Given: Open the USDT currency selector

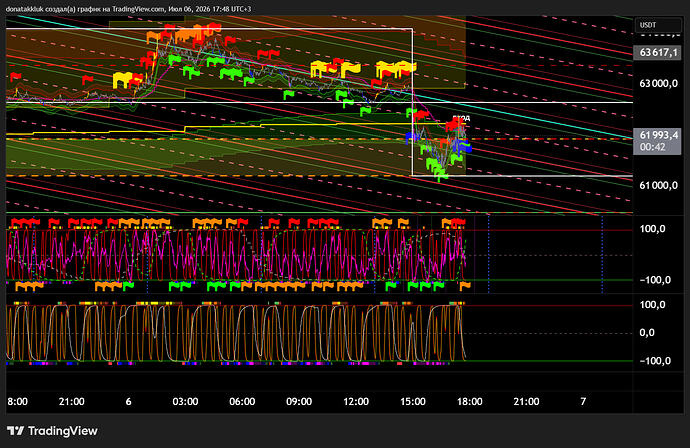Looking at the screenshot, I should pyautogui.click(x=657, y=25).
